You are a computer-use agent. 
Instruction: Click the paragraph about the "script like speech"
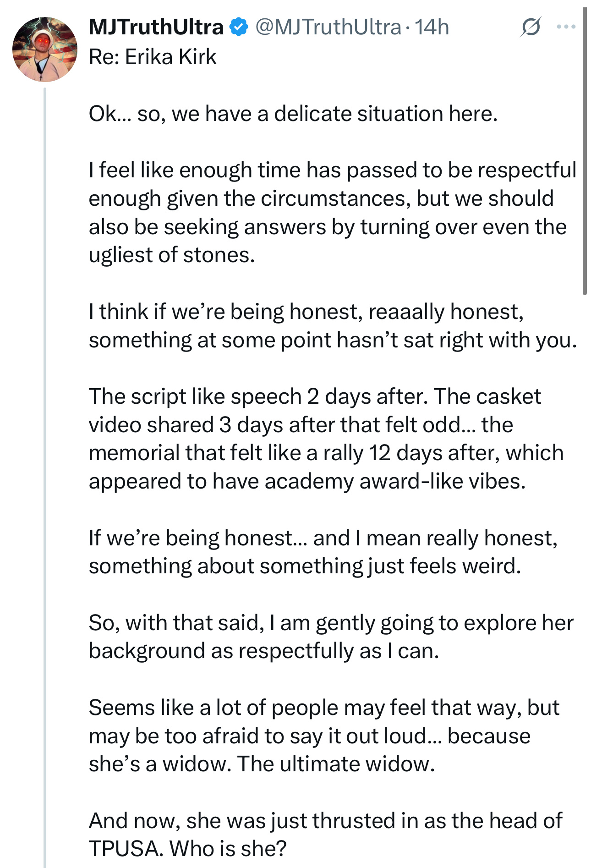[326, 439]
